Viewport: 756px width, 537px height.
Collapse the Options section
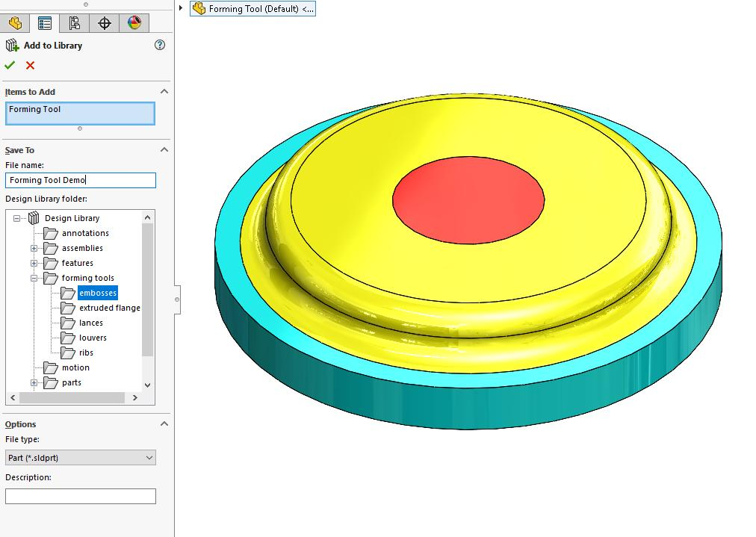(x=164, y=424)
